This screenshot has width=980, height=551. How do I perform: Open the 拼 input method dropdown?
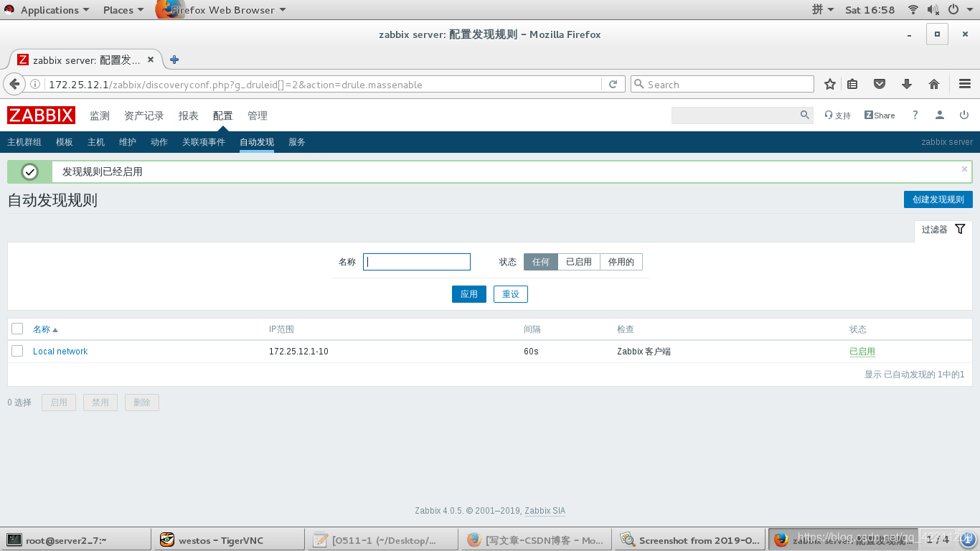tap(823, 10)
